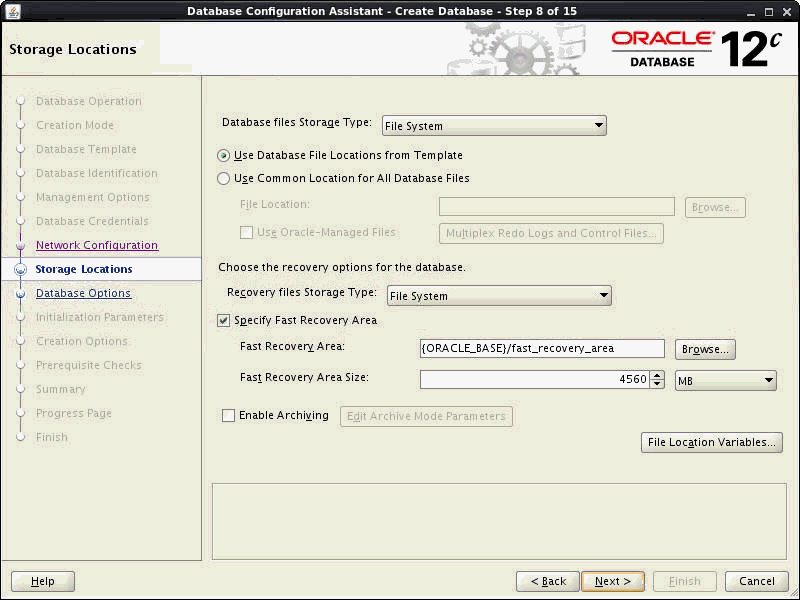Close the Database Configuration Assistant window

787,12
